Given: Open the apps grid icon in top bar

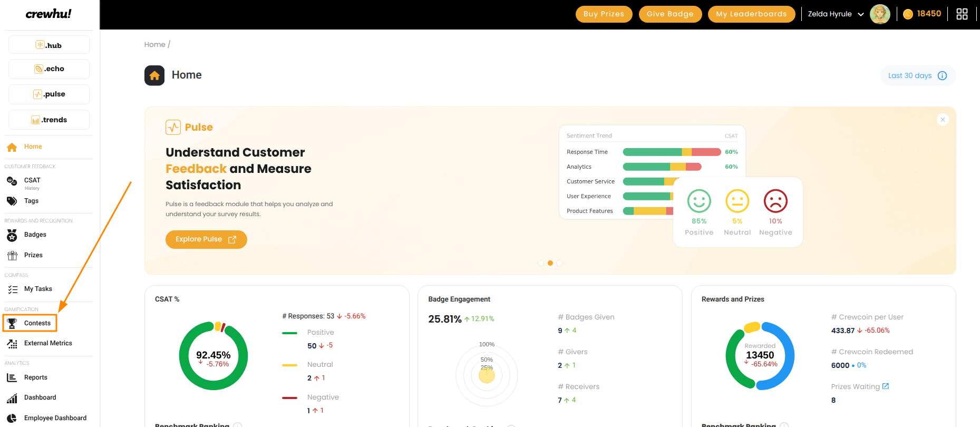Looking at the screenshot, I should point(962,14).
